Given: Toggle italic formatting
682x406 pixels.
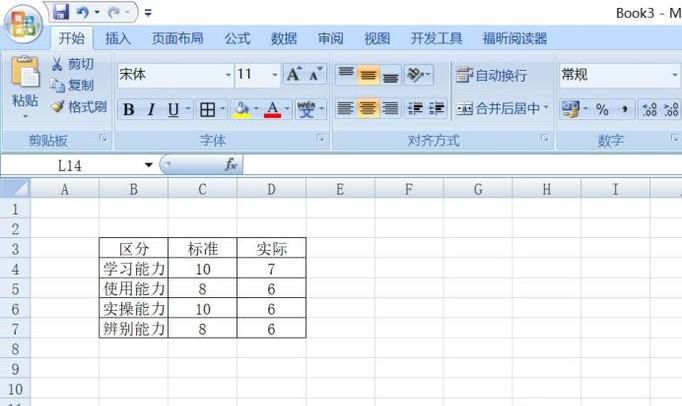Looking at the screenshot, I should pyautogui.click(x=150, y=109).
